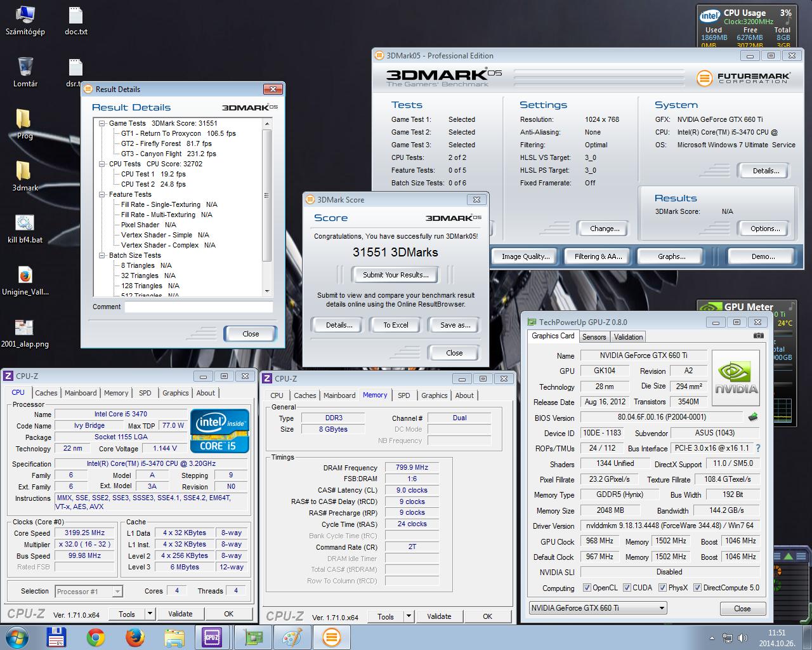The image size is (812, 650).
Task: Toggle the PhysX checkbox
Action: coord(662,588)
